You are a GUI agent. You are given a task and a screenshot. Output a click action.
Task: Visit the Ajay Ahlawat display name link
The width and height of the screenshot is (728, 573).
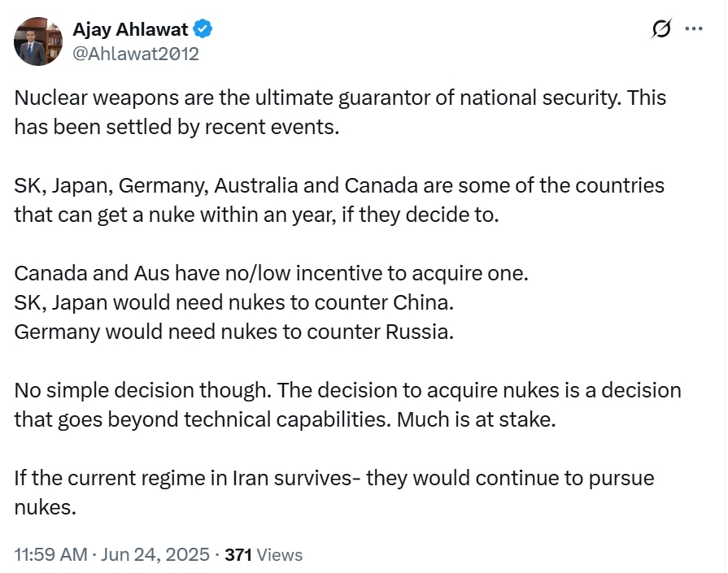click(130, 29)
